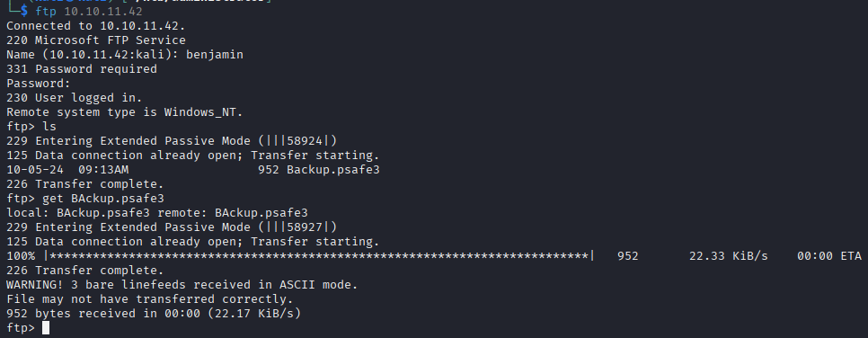Click the 'get BAckup.psafe3' command
This screenshot has width=868, height=338.
tap(103, 199)
